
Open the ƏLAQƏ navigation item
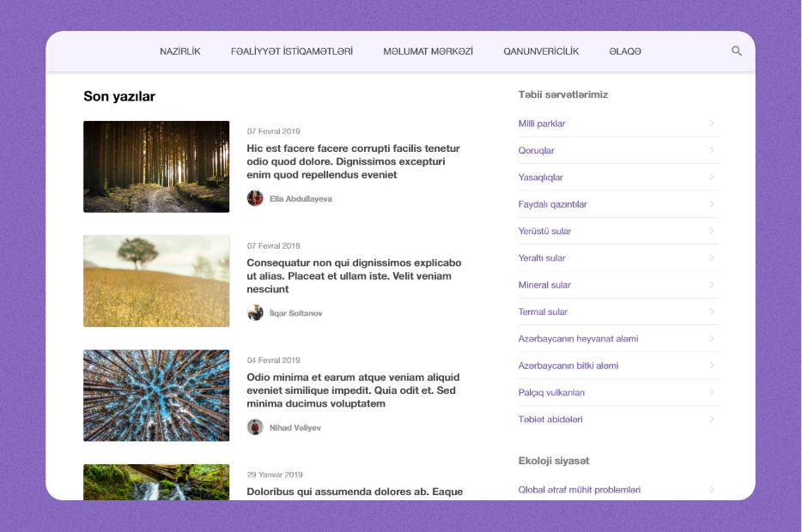[x=625, y=51]
